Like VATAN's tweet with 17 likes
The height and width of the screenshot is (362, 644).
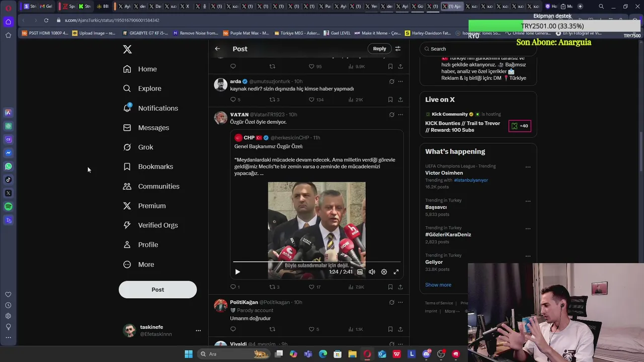click(311, 287)
